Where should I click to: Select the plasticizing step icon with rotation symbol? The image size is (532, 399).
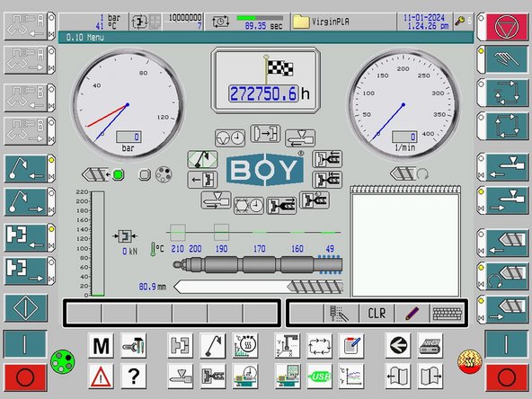pos(315,199)
